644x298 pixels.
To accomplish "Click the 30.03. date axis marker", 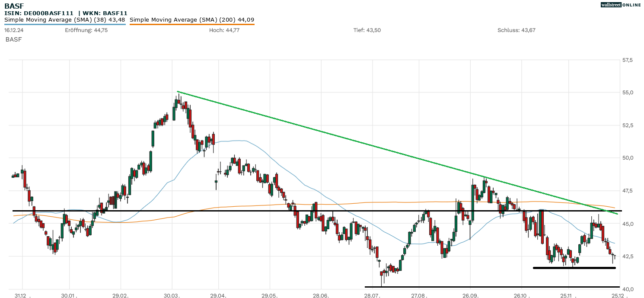I will pyautogui.click(x=172, y=295).
